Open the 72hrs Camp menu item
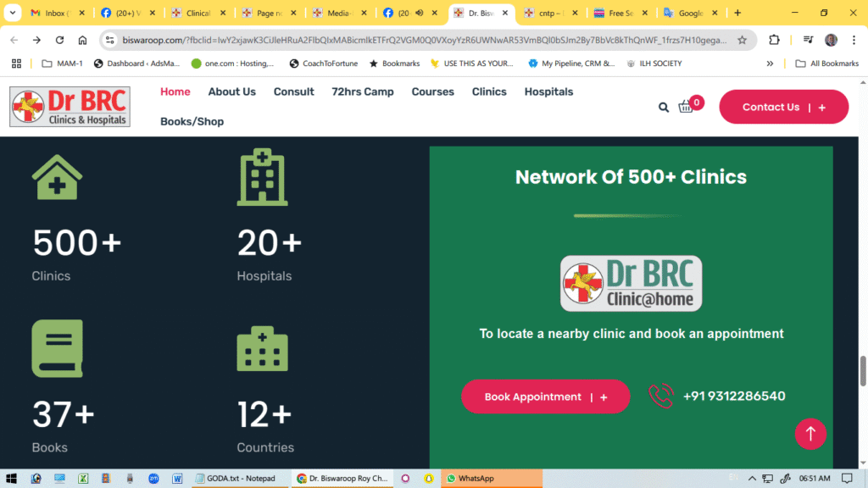Viewport: 868px width, 488px height. 363,91
